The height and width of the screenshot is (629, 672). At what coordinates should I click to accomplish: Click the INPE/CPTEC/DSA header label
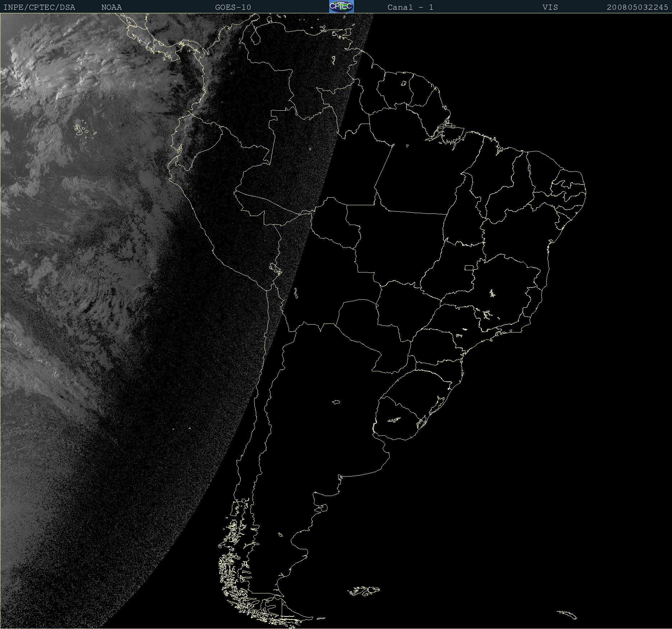pyautogui.click(x=39, y=7)
